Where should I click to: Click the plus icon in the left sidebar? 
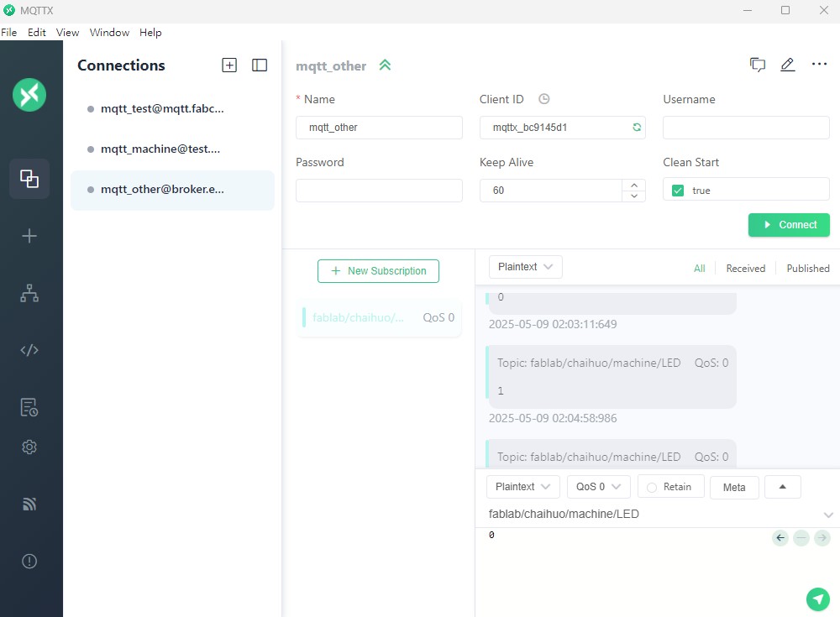pyautogui.click(x=29, y=236)
